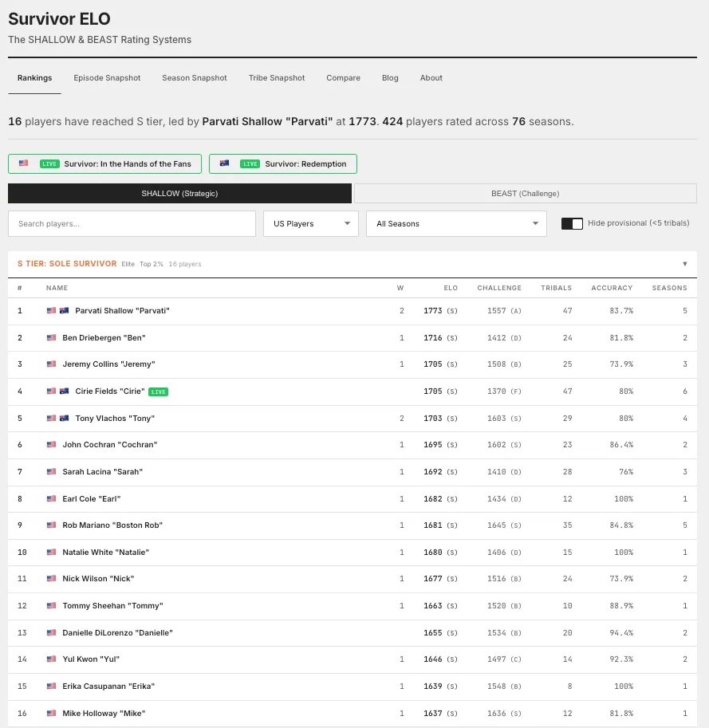Screen dimensions: 709x728
Task: Open the Survivor: Redemption live season
Action: tap(283, 164)
